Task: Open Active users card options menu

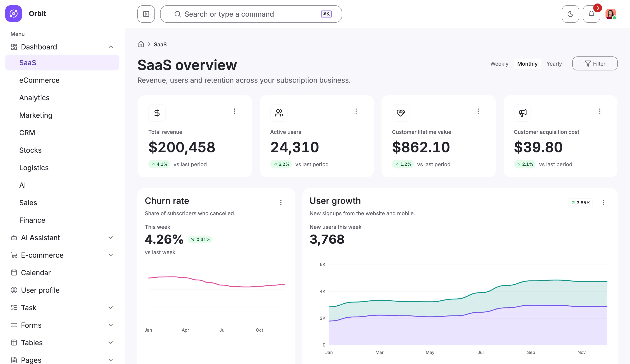Action: (x=356, y=111)
